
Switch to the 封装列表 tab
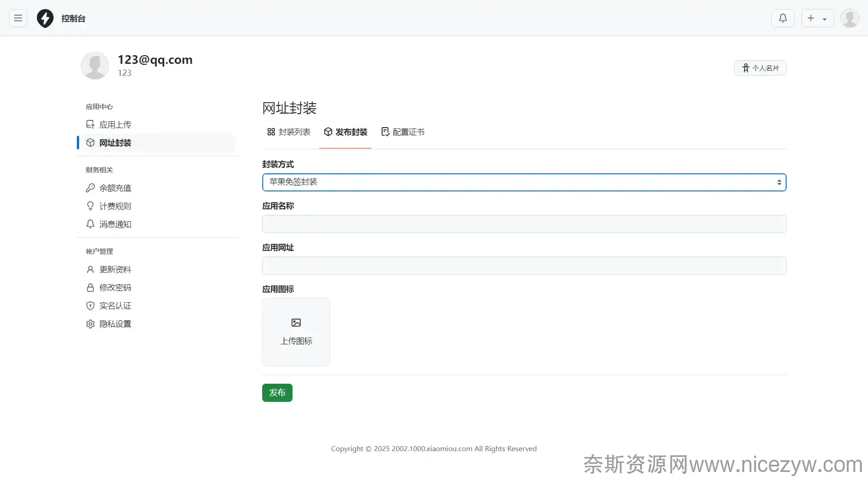(289, 132)
